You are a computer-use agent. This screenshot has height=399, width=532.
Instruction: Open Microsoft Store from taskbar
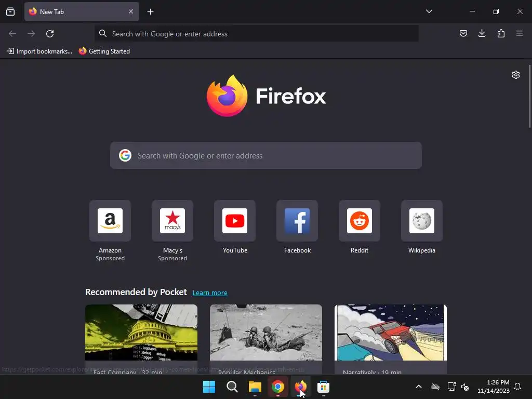click(323, 387)
